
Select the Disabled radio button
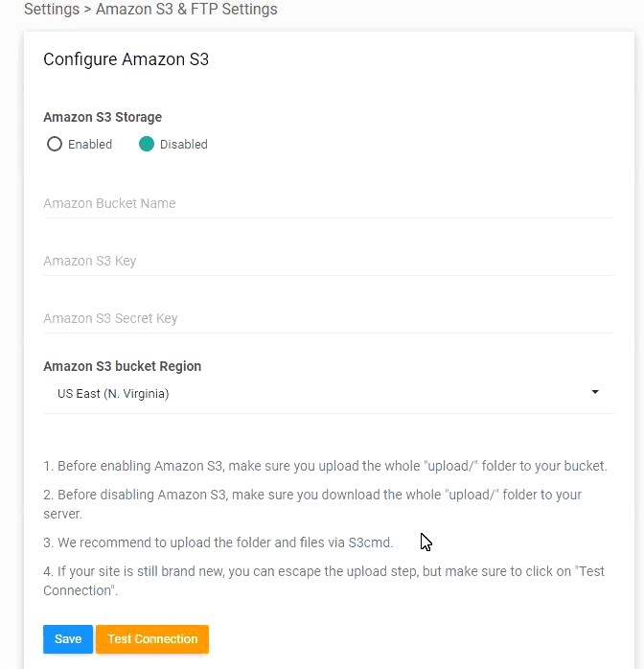(x=147, y=145)
